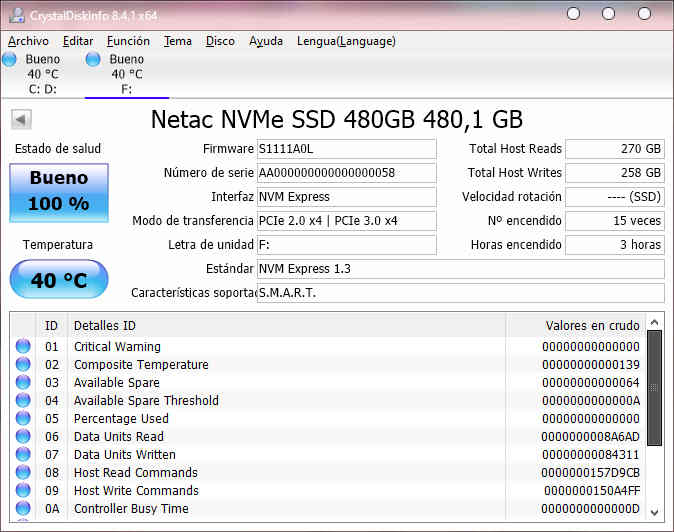
Task: Select the Host Write Commands row text
Action: (136, 491)
